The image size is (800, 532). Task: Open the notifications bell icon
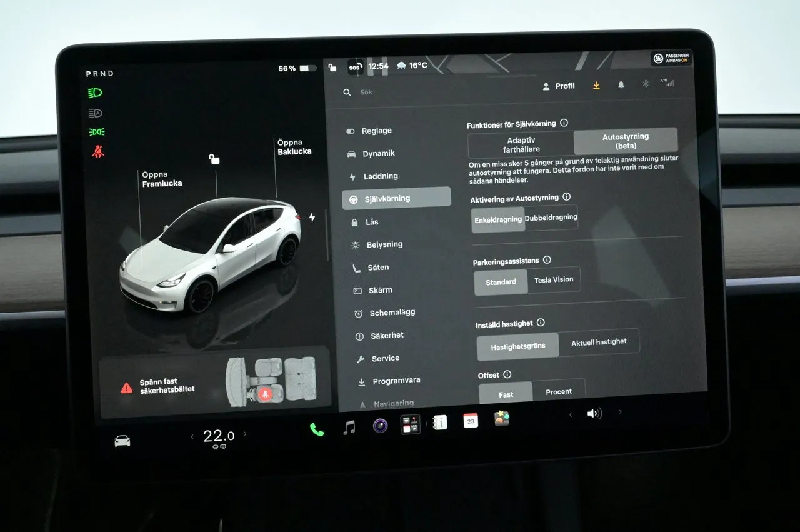[x=621, y=85]
